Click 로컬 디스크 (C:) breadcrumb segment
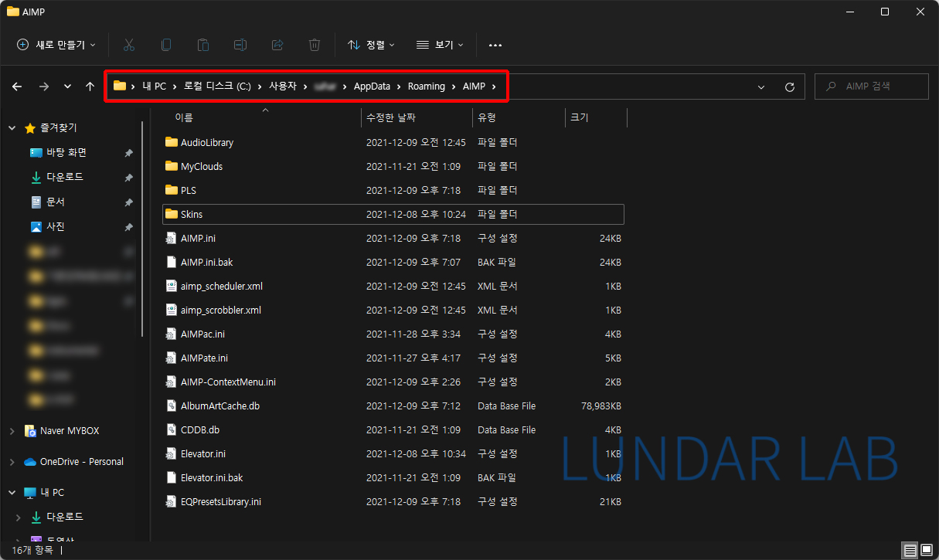939x560 pixels. click(x=217, y=86)
